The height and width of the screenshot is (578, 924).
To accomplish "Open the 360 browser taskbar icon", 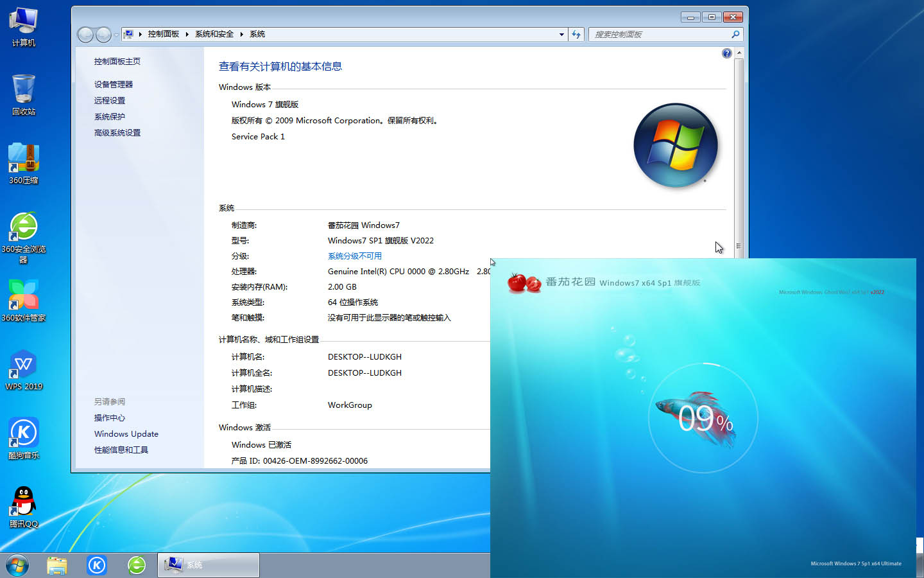I will (137, 565).
